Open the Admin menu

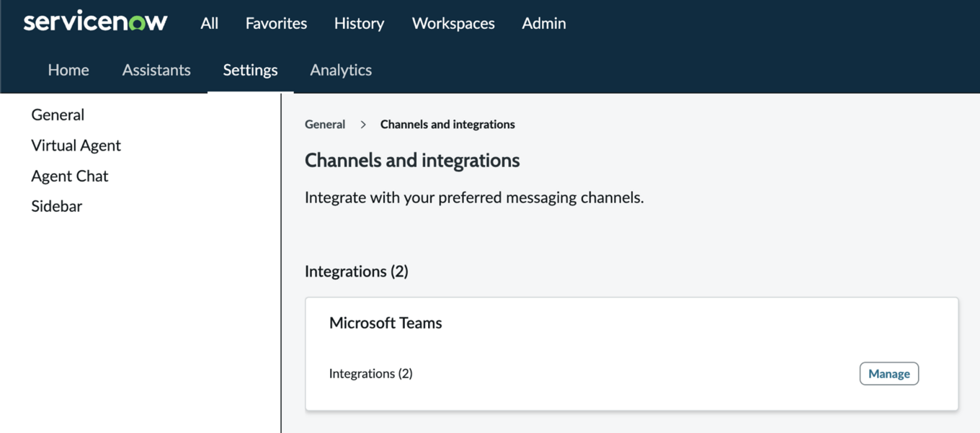coord(544,23)
